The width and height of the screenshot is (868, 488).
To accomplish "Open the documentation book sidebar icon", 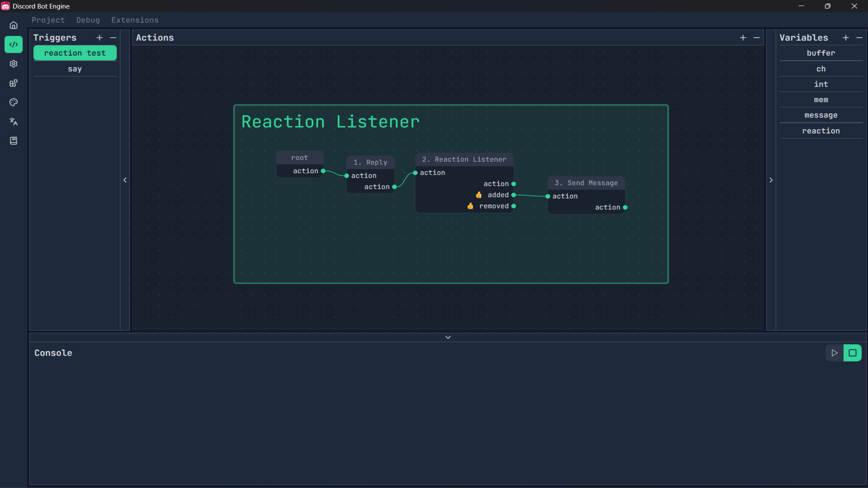I will [x=14, y=141].
